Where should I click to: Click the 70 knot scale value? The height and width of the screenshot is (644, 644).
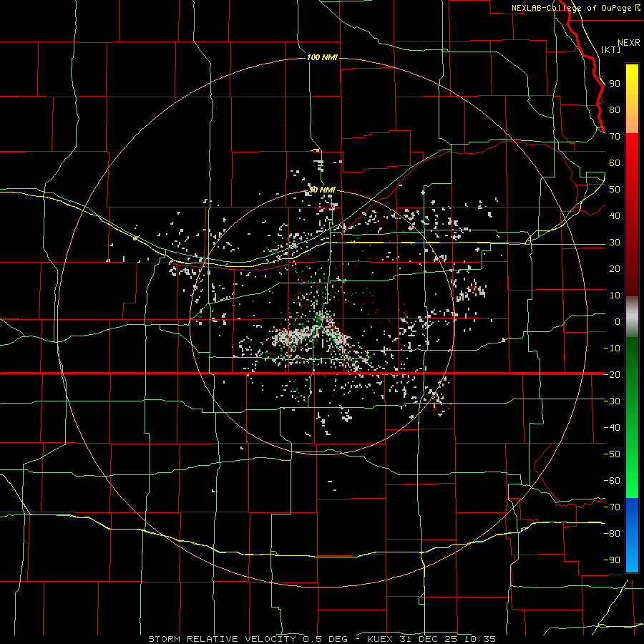click(x=615, y=137)
